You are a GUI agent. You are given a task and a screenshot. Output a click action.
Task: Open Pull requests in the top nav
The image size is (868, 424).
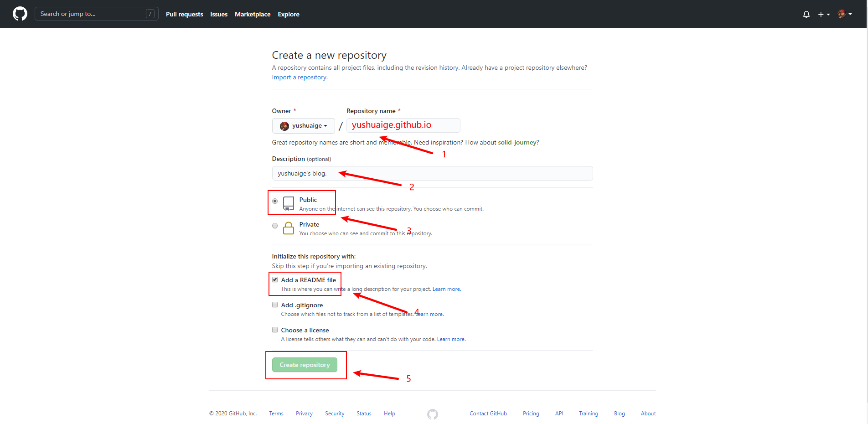point(184,14)
